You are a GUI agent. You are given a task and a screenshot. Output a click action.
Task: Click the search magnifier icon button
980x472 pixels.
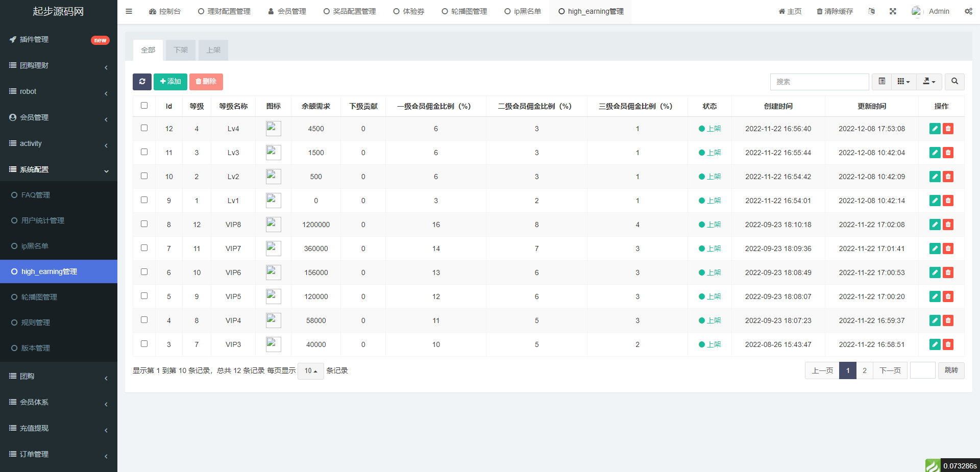tap(954, 82)
